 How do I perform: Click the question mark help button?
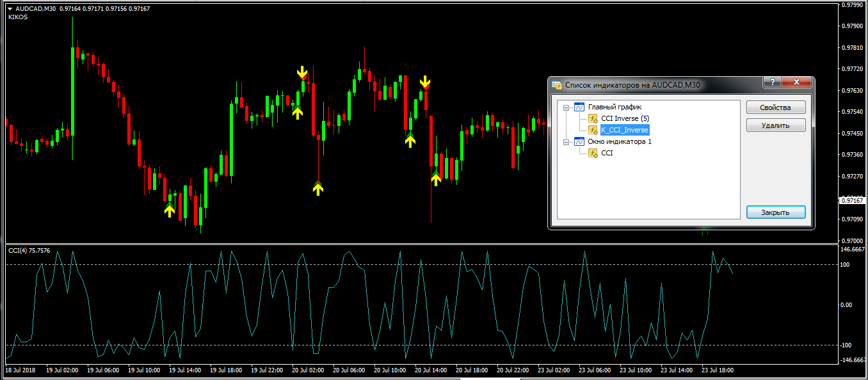[x=772, y=82]
